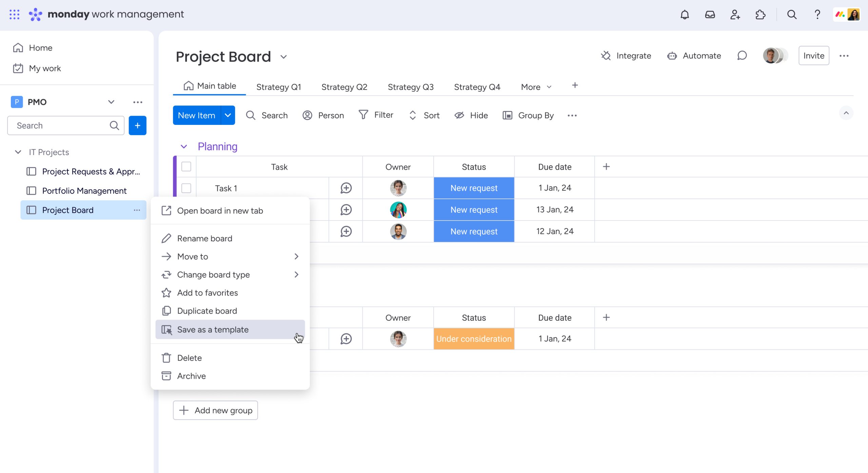Switch to the Strategy Q4 tab
The width and height of the screenshot is (868, 473).
pos(477,87)
